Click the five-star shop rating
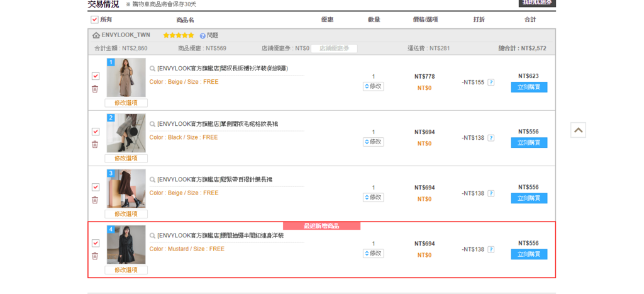Viewport: 644px width, 294px height. [178, 35]
